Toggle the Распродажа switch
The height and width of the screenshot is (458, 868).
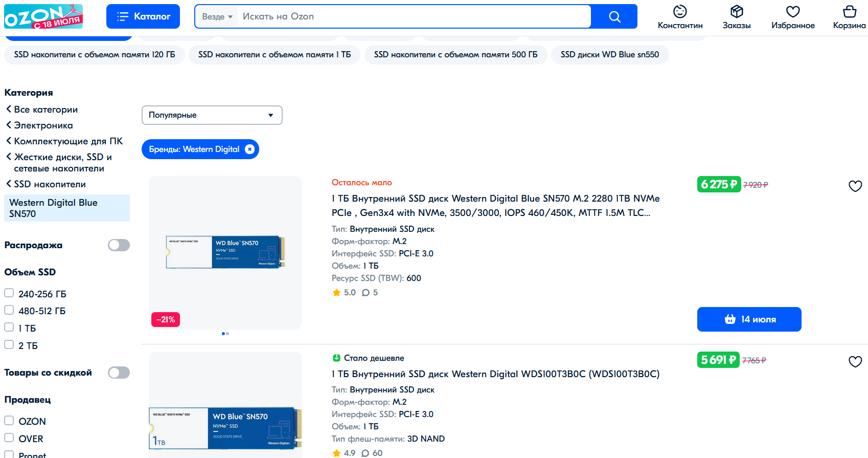119,245
